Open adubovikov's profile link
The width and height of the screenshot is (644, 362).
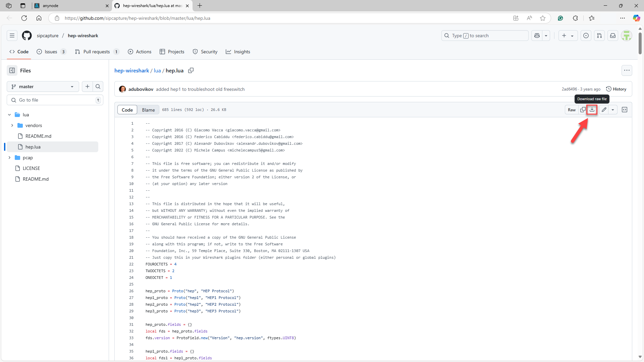click(141, 89)
